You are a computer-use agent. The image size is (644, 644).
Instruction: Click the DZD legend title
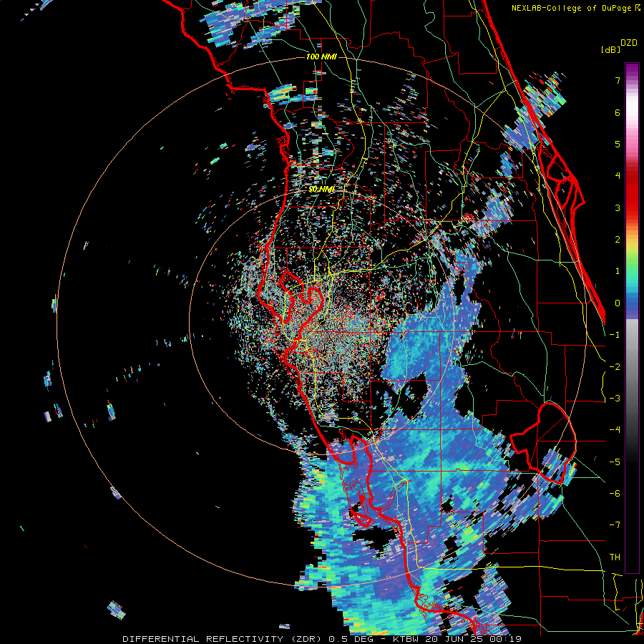pyautogui.click(x=629, y=43)
